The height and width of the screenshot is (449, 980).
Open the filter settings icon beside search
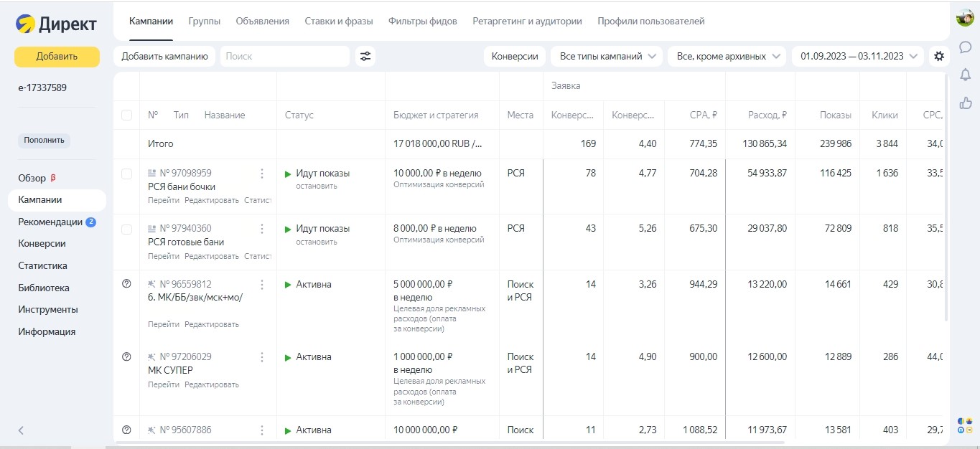click(365, 57)
